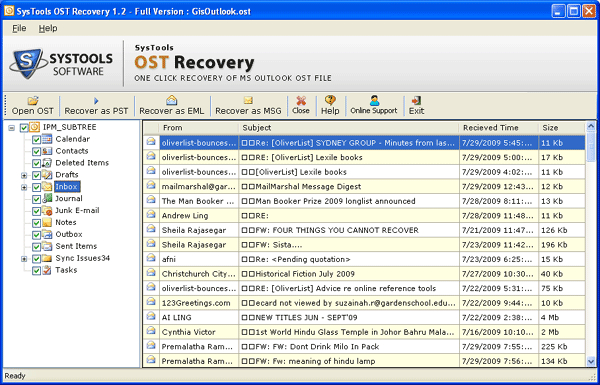The image size is (600, 385).
Task: Click envelope icon of AI LING email
Action: pos(151,316)
